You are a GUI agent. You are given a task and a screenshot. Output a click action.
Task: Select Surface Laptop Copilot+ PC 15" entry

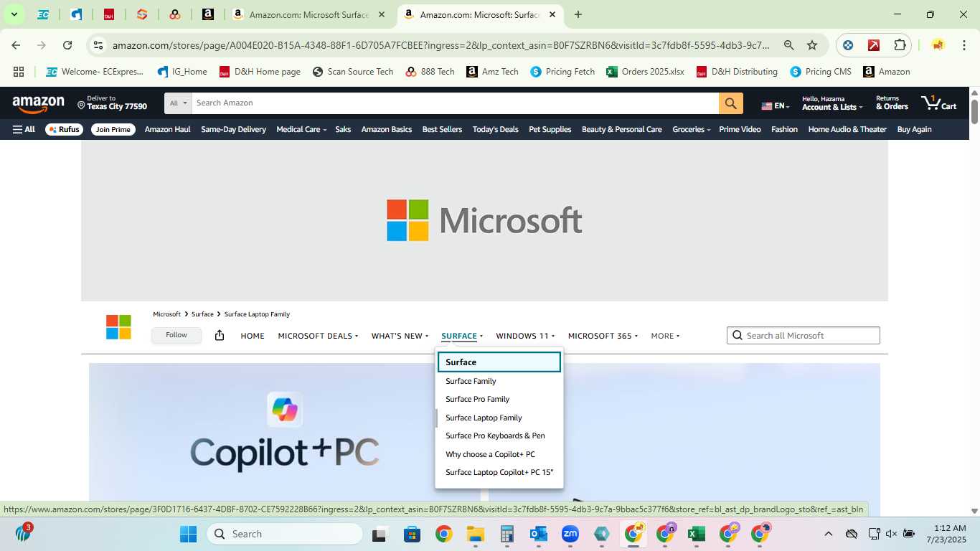pyautogui.click(x=499, y=472)
